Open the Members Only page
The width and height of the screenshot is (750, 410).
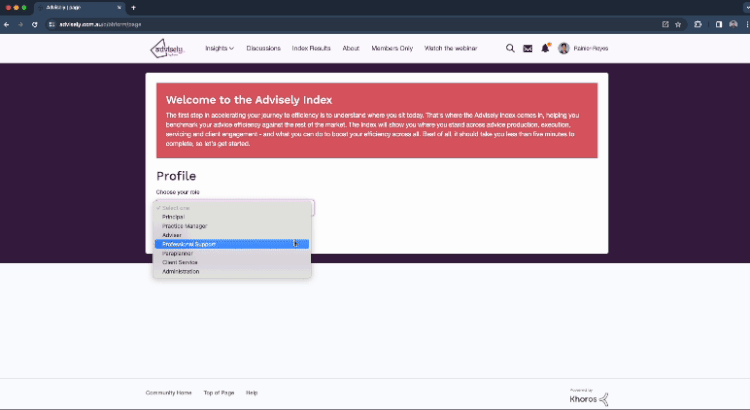point(392,48)
